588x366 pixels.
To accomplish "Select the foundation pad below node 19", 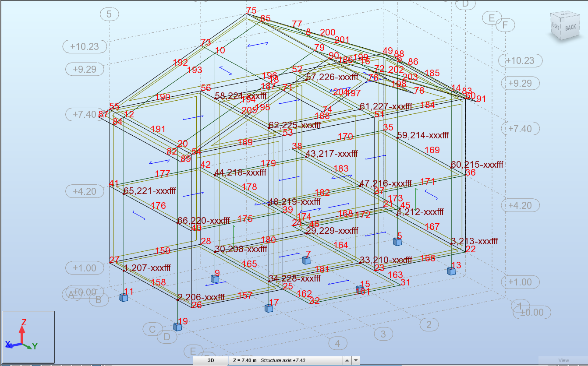I will (177, 327).
